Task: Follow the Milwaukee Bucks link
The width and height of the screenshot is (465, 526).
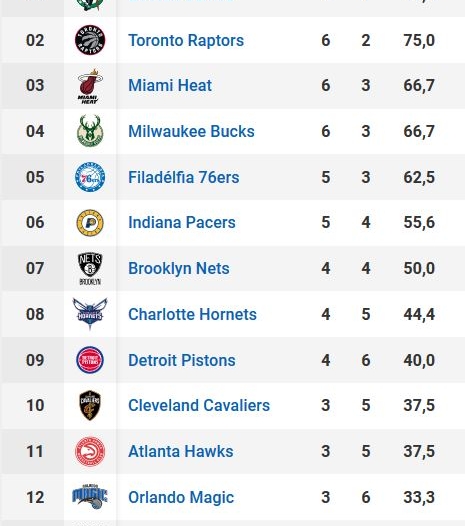Action: (x=191, y=131)
